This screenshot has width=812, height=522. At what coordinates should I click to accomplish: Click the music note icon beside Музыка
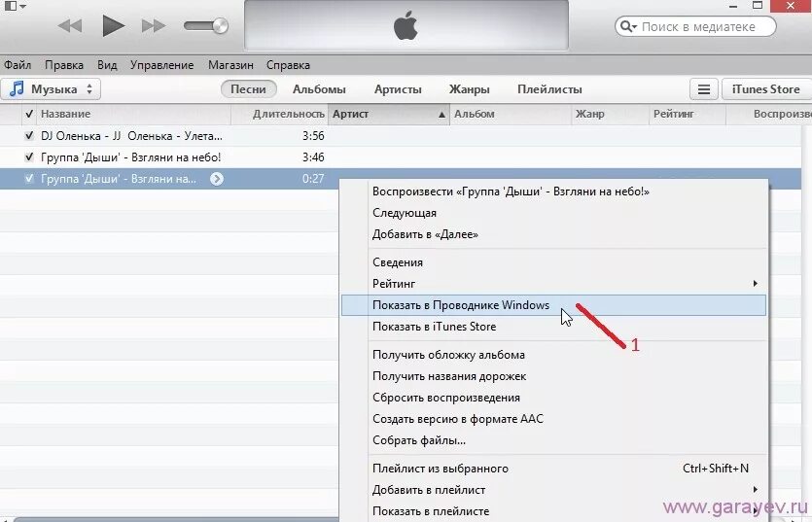click(x=18, y=89)
